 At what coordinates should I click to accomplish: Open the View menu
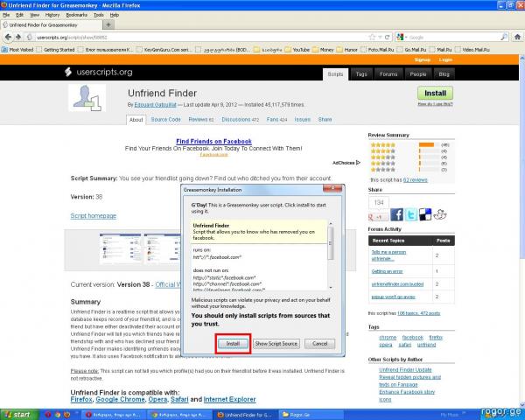pyautogui.click(x=34, y=15)
